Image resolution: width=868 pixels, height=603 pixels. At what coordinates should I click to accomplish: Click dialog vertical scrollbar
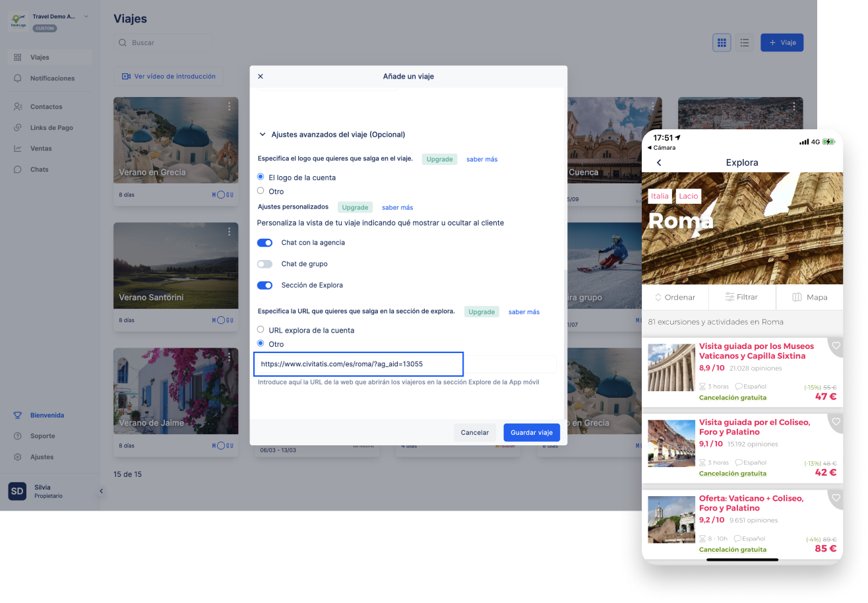pos(565,343)
